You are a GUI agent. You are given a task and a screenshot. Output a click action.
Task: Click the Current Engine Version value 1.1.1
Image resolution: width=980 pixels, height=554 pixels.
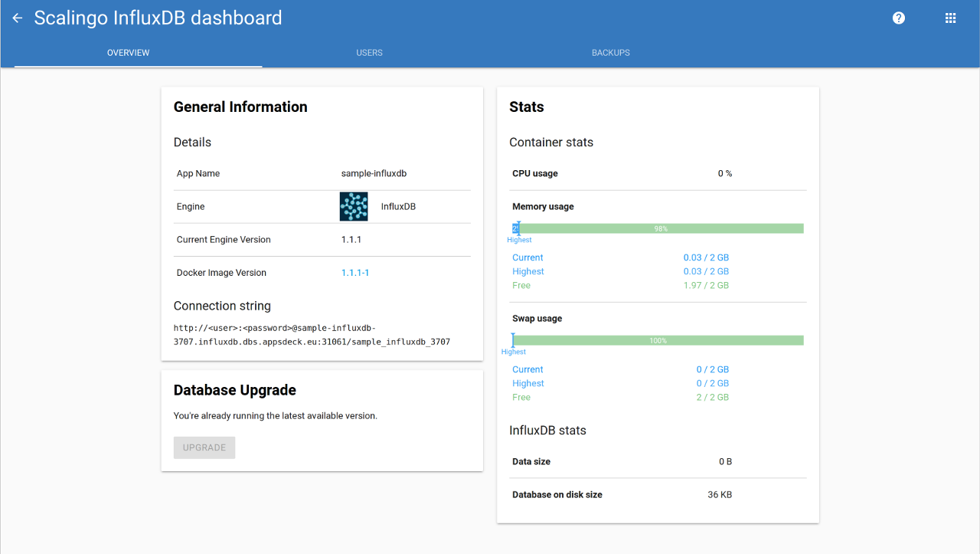point(351,240)
